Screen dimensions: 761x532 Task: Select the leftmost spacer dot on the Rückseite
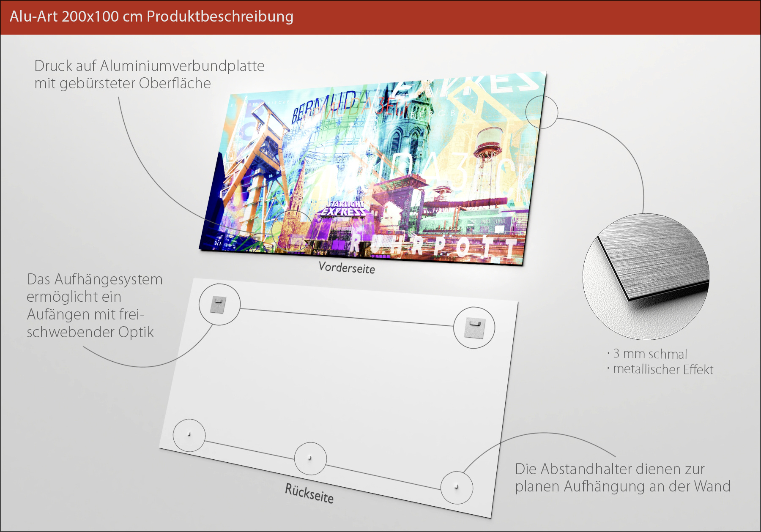click(x=189, y=434)
